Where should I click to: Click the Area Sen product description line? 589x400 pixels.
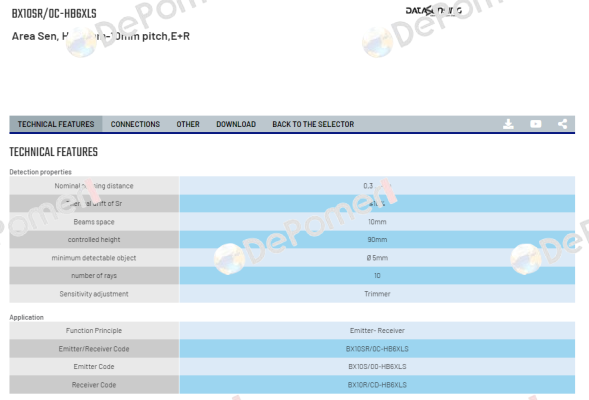101,36
